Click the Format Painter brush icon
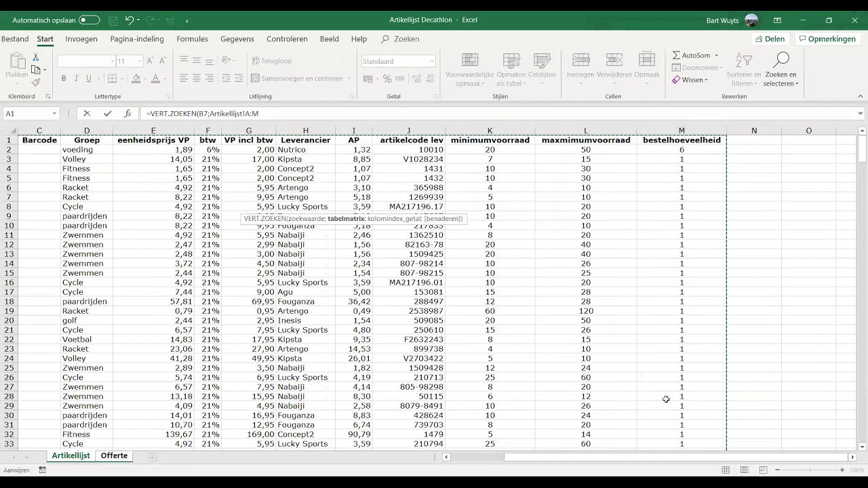The width and height of the screenshot is (868, 488). coord(36,82)
